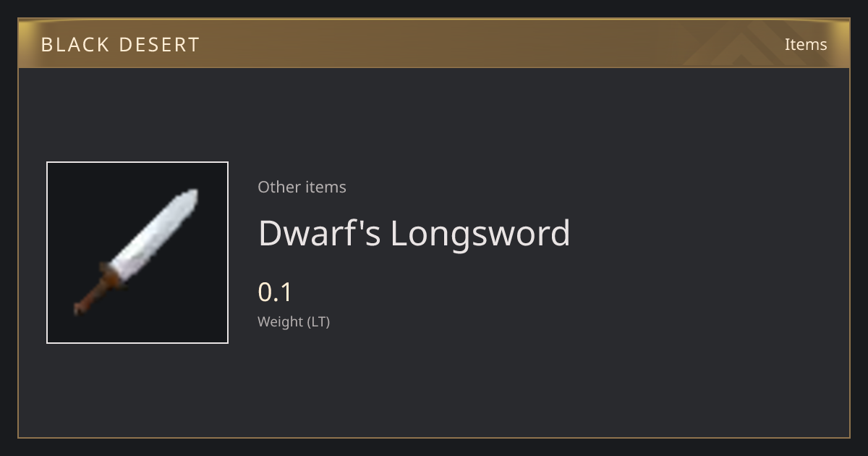Open the Other items category
The width and height of the screenshot is (868, 456).
tap(302, 187)
